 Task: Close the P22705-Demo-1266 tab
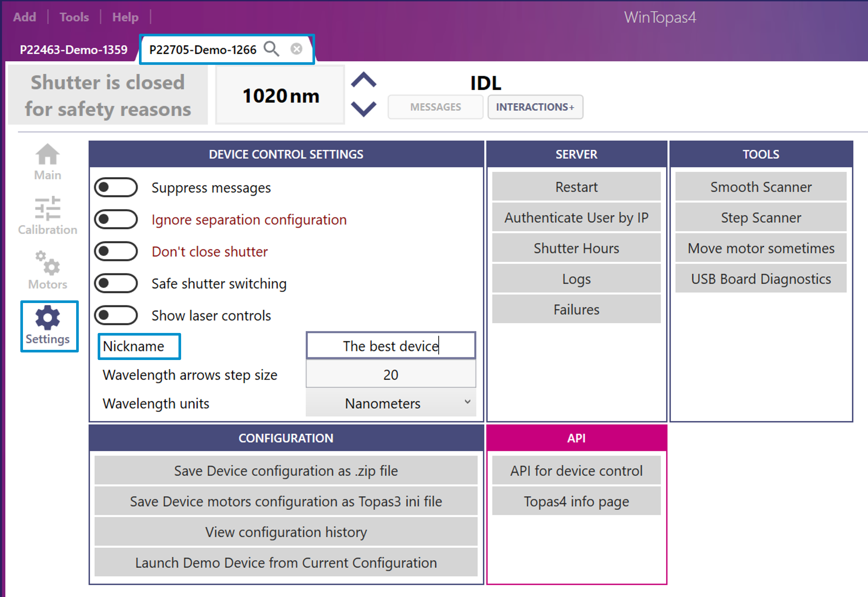297,49
